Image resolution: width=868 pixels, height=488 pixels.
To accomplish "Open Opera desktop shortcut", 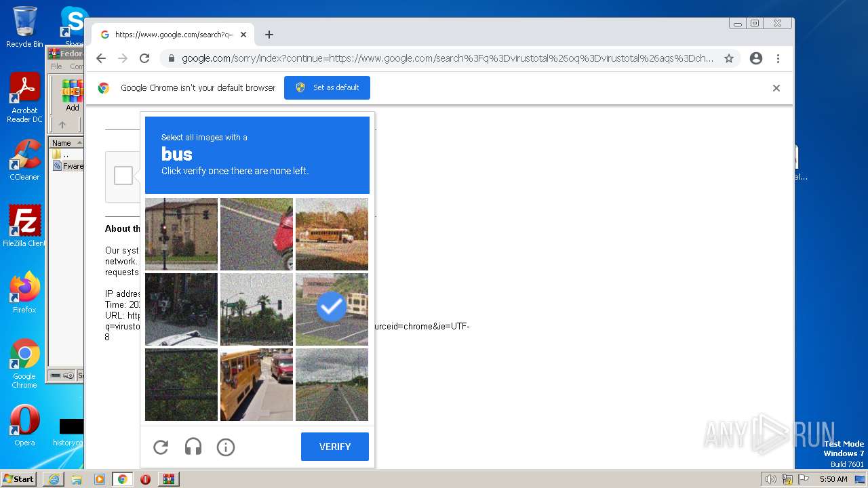I will (24, 426).
